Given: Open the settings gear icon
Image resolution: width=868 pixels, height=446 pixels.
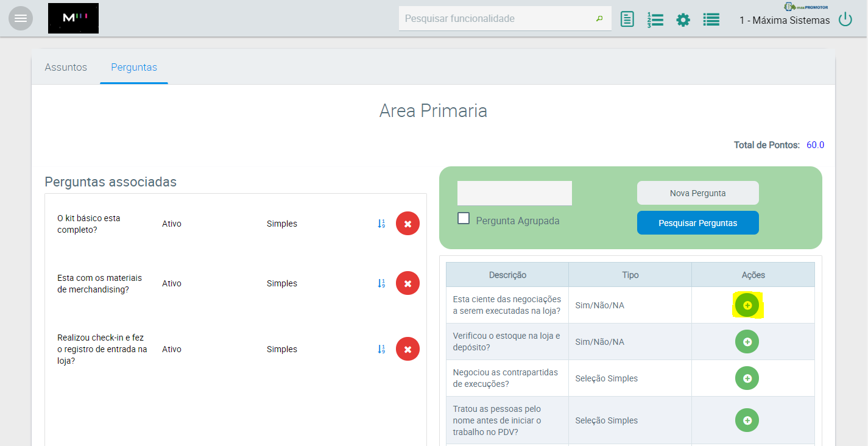Looking at the screenshot, I should tap(683, 19).
